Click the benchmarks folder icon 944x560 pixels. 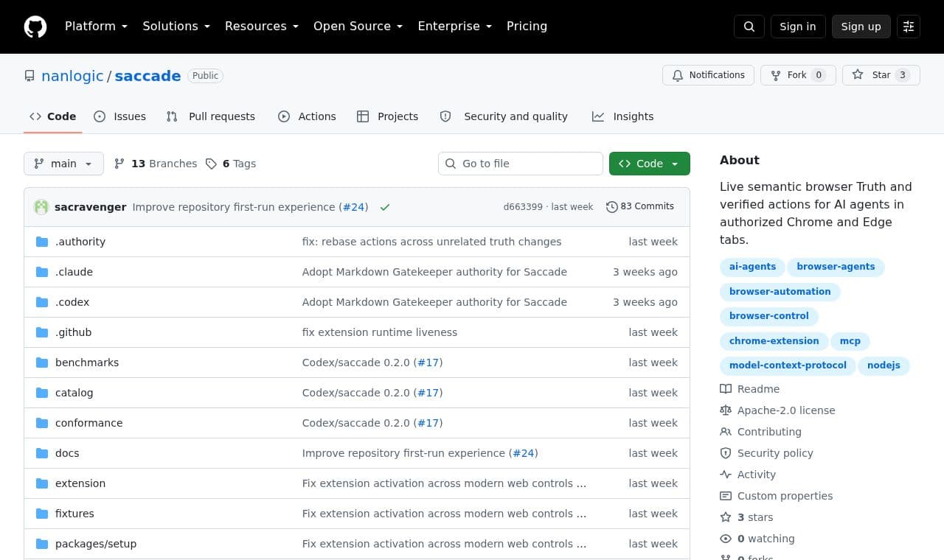[42, 363]
